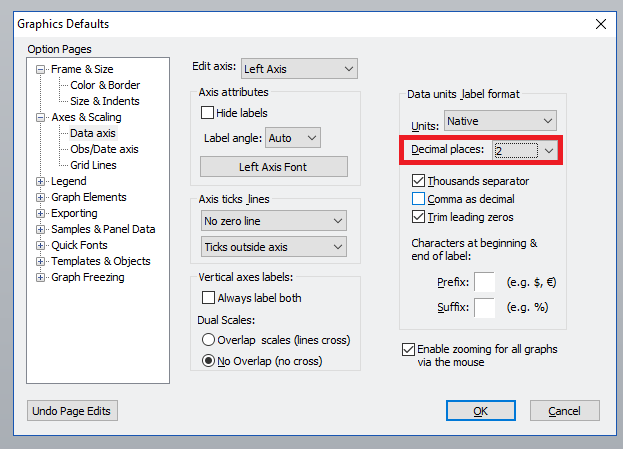This screenshot has width=623, height=449.
Task: Collapse the Frame & Size tree node
Action: pos(41,70)
